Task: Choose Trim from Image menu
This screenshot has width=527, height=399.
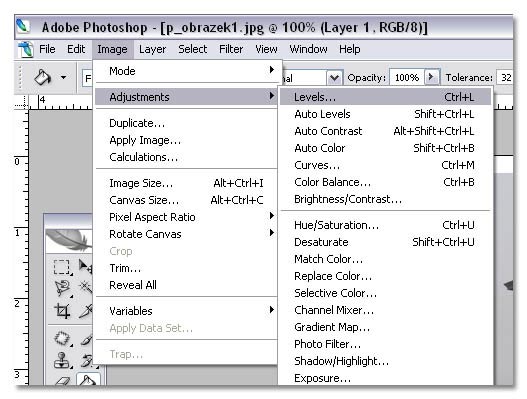Action: point(186,268)
